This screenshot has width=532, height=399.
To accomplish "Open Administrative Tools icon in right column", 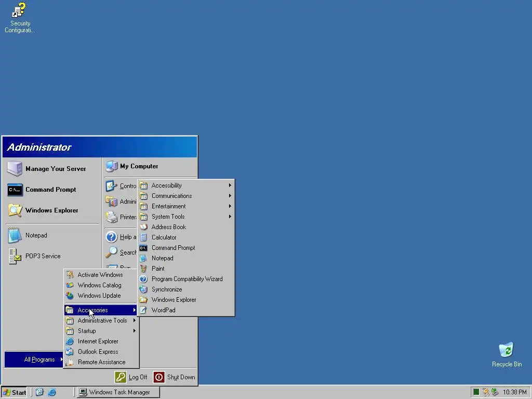I will point(111,202).
